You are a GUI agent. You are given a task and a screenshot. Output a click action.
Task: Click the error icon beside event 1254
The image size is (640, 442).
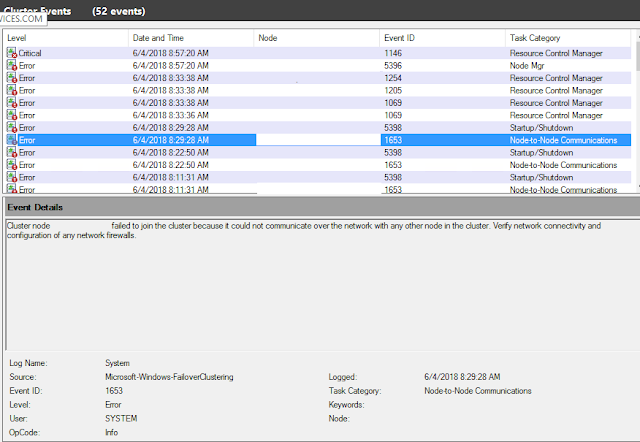click(12, 78)
